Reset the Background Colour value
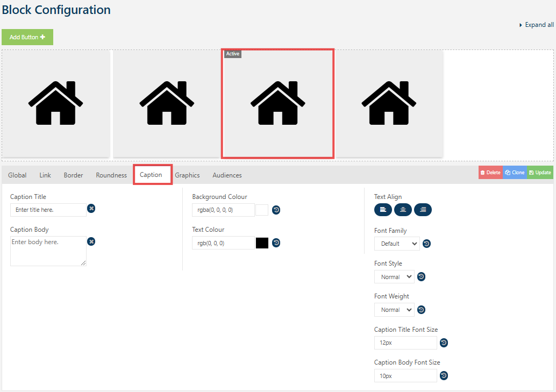Viewport: 556px width, 392px height. (x=276, y=210)
